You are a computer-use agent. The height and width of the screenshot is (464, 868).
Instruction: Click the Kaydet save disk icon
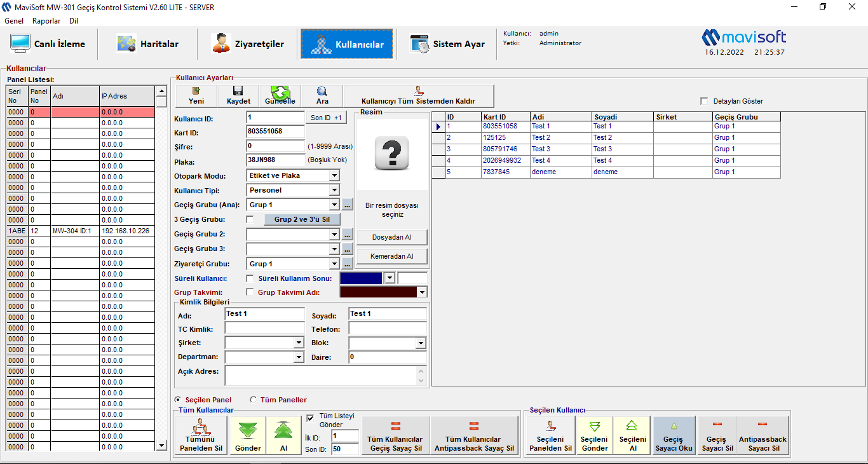(238, 92)
